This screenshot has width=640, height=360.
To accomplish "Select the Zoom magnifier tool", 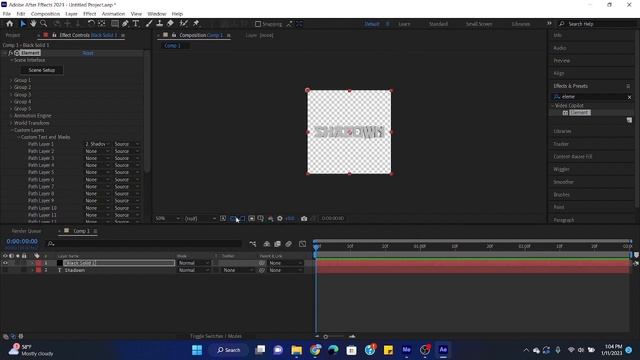I will click(x=44, y=24).
